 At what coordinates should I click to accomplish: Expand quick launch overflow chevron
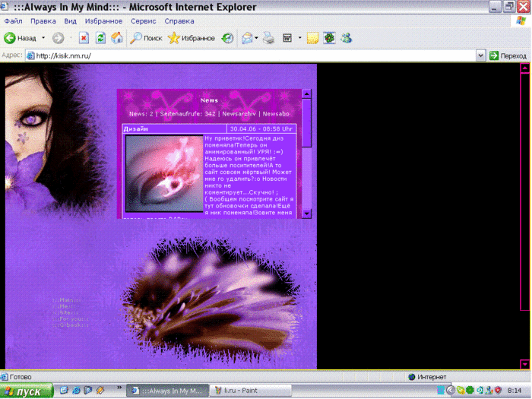(x=119, y=388)
